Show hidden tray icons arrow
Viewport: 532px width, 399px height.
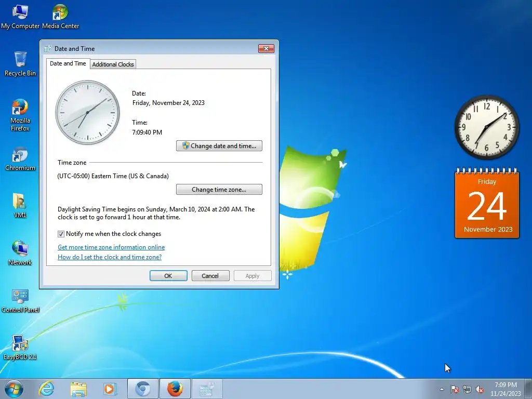pyautogui.click(x=442, y=389)
